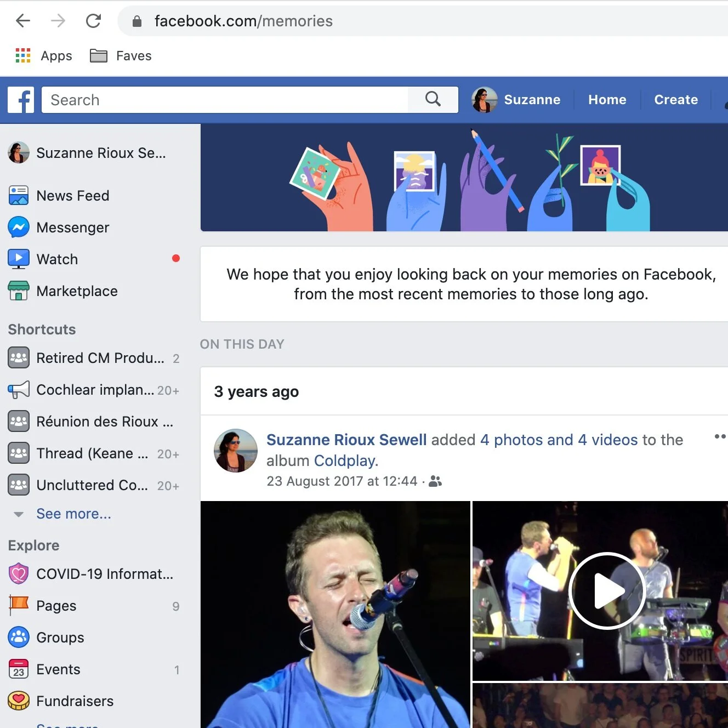728x728 pixels.
Task: Open the Marketplace icon in sidebar
Action: click(x=19, y=291)
